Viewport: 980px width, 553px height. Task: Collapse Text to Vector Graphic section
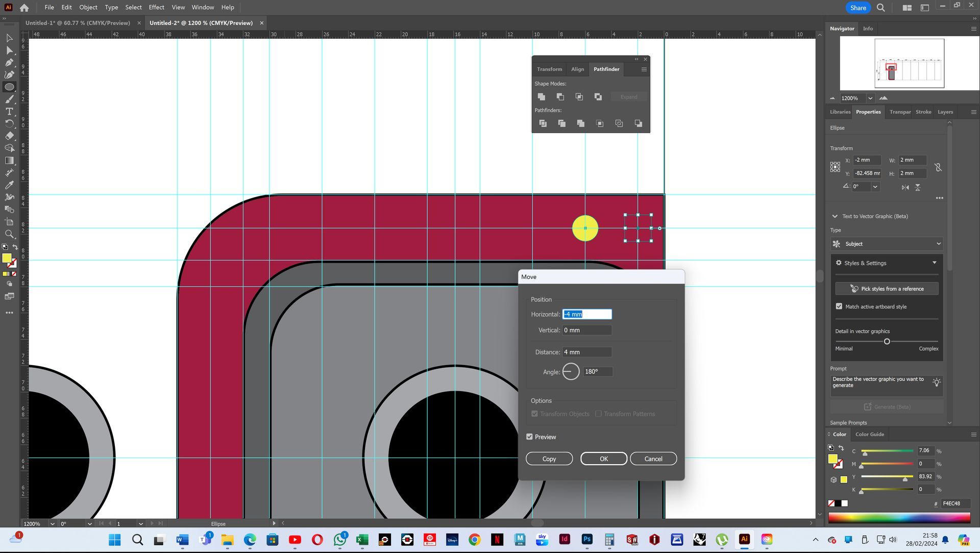pos(835,216)
